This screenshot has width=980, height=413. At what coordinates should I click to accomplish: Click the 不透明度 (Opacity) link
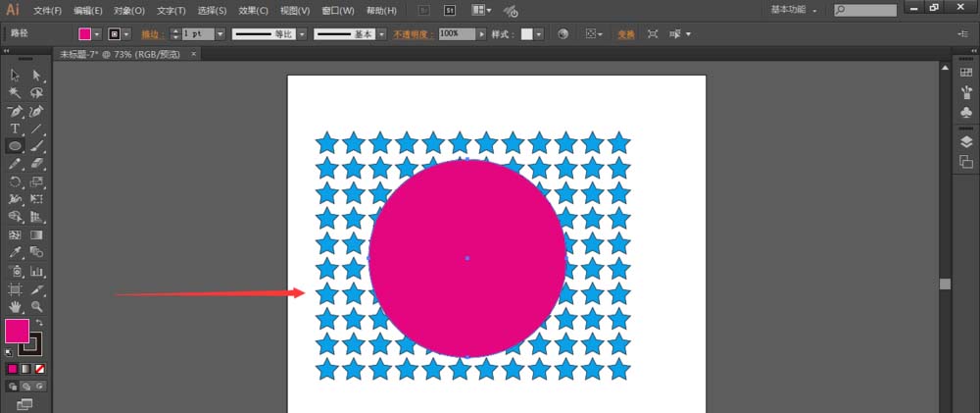pos(414,34)
